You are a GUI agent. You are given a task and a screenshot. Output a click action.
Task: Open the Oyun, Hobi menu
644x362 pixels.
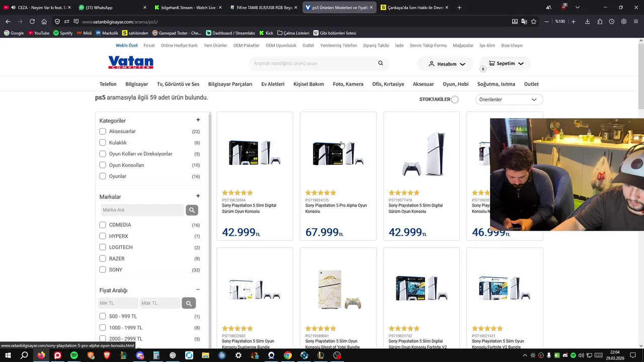pos(455,84)
